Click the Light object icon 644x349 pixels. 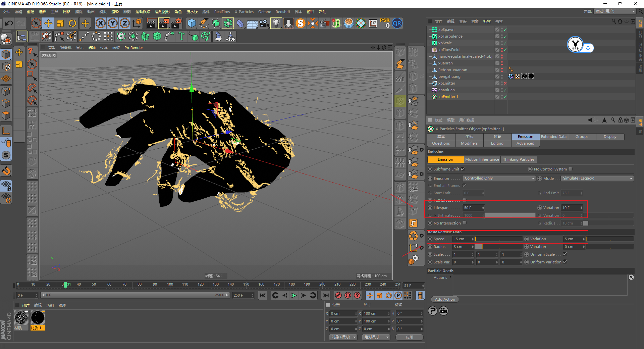[x=276, y=23]
